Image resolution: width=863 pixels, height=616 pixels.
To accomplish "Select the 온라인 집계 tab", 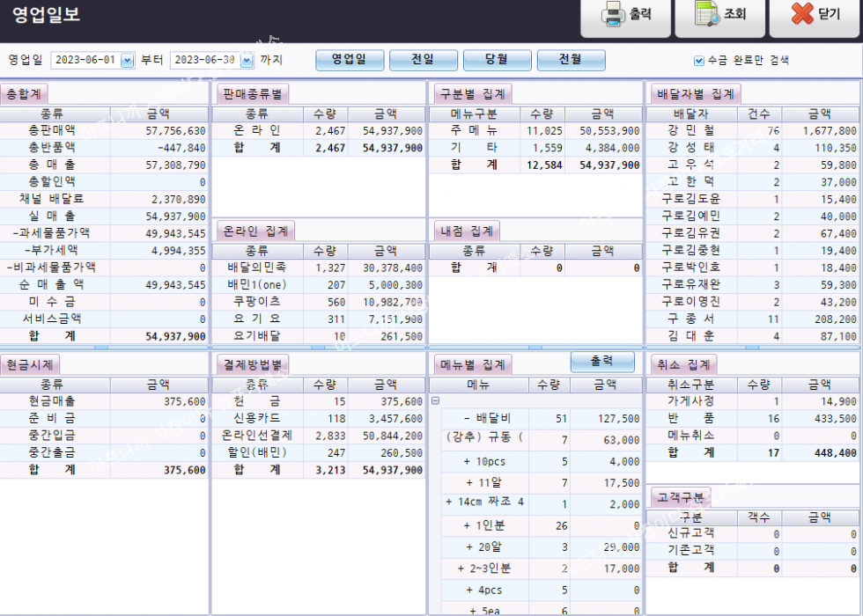I will [x=255, y=231].
